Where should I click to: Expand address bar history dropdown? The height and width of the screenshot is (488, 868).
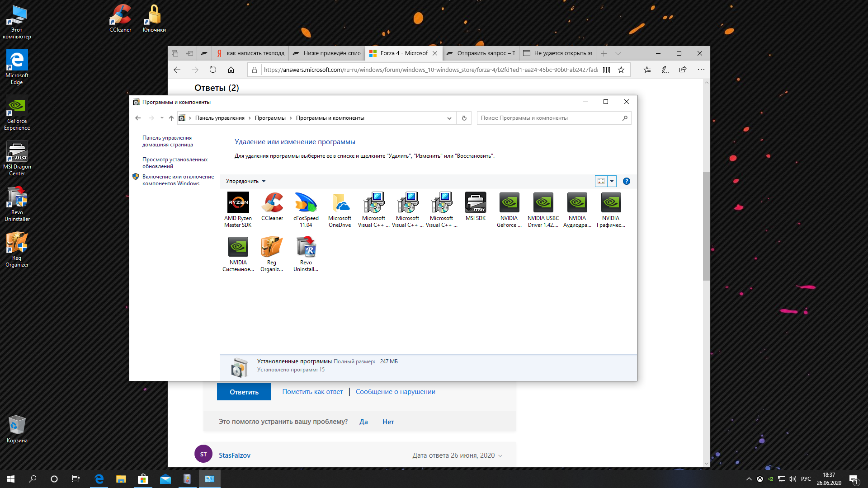click(x=449, y=118)
